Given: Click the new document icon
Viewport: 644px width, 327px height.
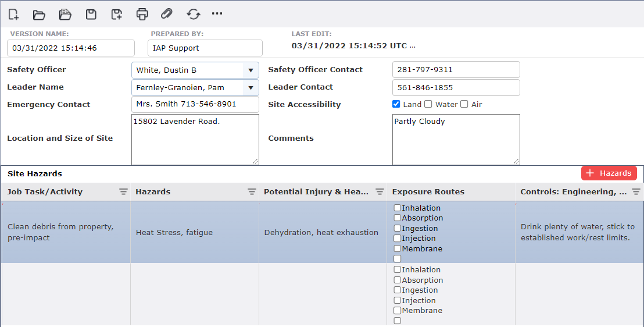Looking at the screenshot, I should point(13,15).
